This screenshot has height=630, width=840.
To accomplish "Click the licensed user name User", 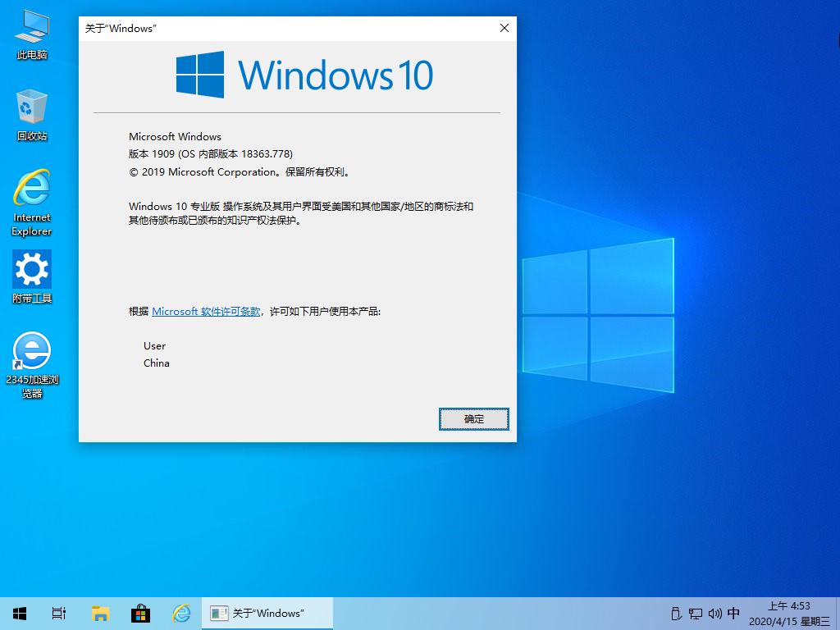I will 155,346.
